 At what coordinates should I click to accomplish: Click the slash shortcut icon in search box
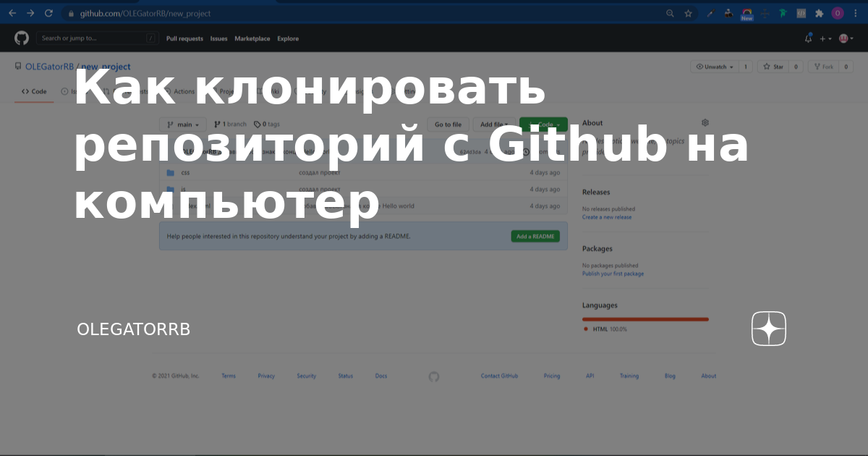150,38
